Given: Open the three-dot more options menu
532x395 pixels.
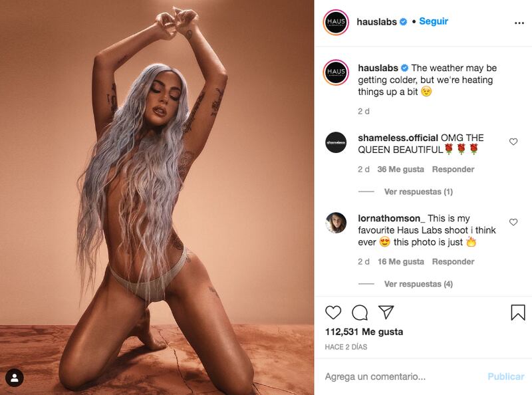Looking at the screenshot, I should [x=519, y=23].
